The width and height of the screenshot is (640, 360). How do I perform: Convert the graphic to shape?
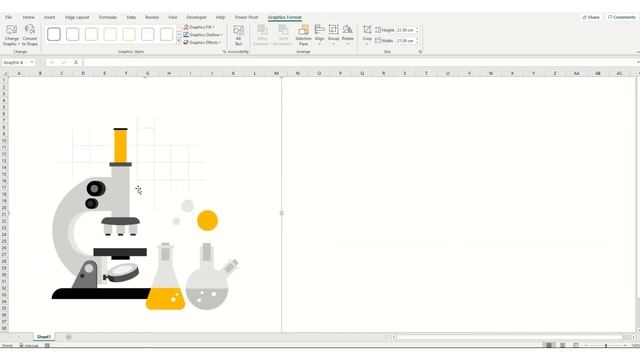tap(30, 35)
